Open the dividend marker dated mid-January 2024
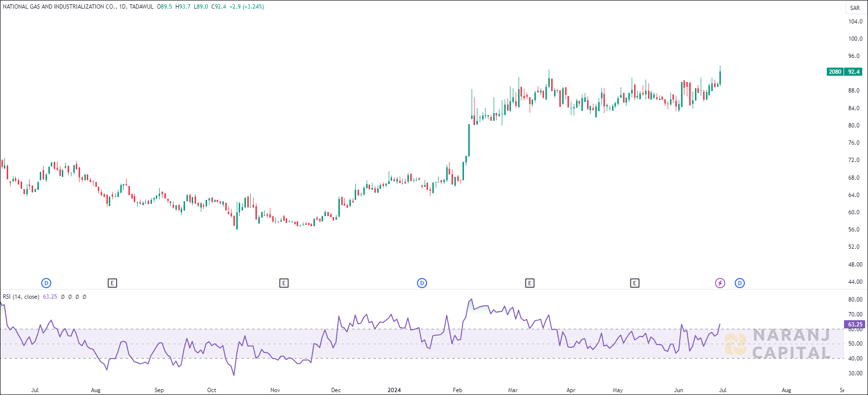Screen dimensions: 868x395 [x=422, y=283]
